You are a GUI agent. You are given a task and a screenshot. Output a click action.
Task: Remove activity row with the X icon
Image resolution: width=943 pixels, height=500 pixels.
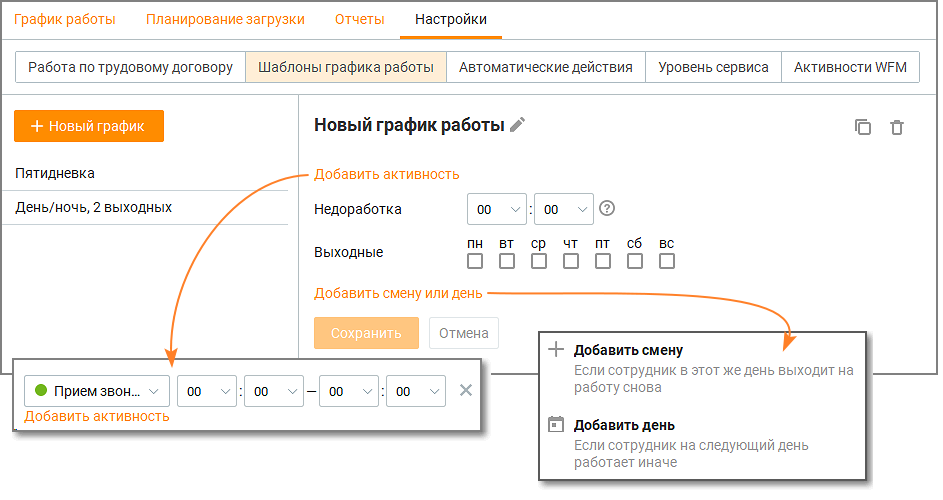465,390
